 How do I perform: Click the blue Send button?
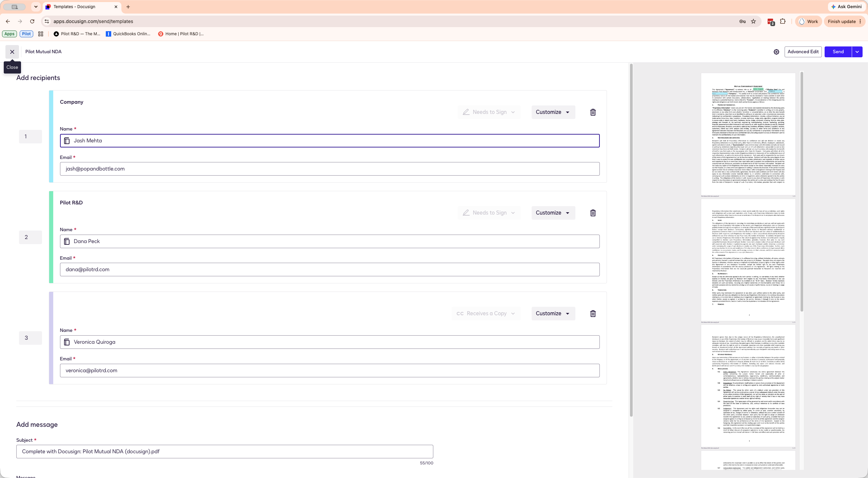pos(838,52)
